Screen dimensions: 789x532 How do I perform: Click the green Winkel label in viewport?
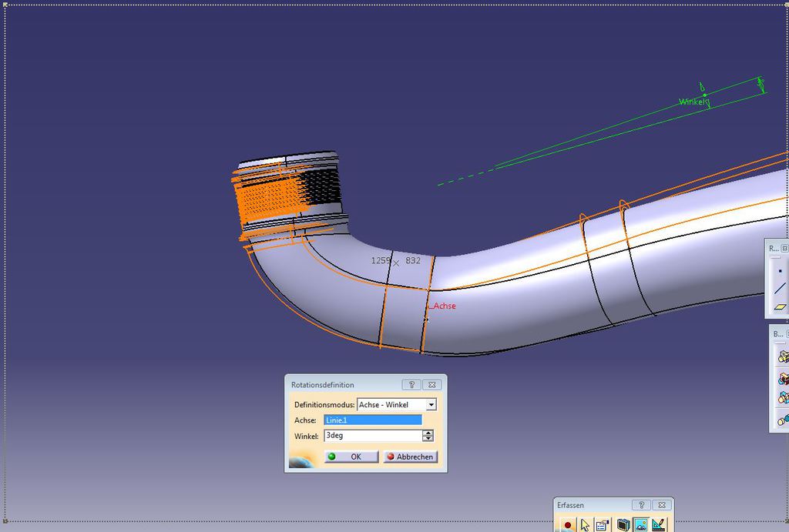(x=691, y=102)
